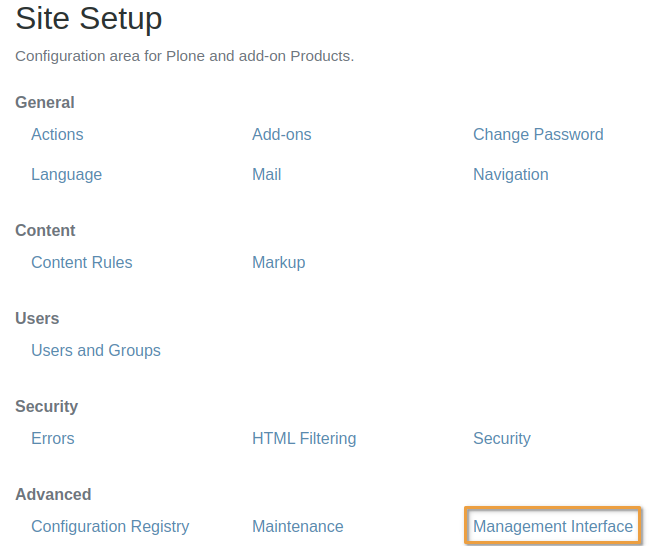Click the Content section heading

[x=45, y=230]
